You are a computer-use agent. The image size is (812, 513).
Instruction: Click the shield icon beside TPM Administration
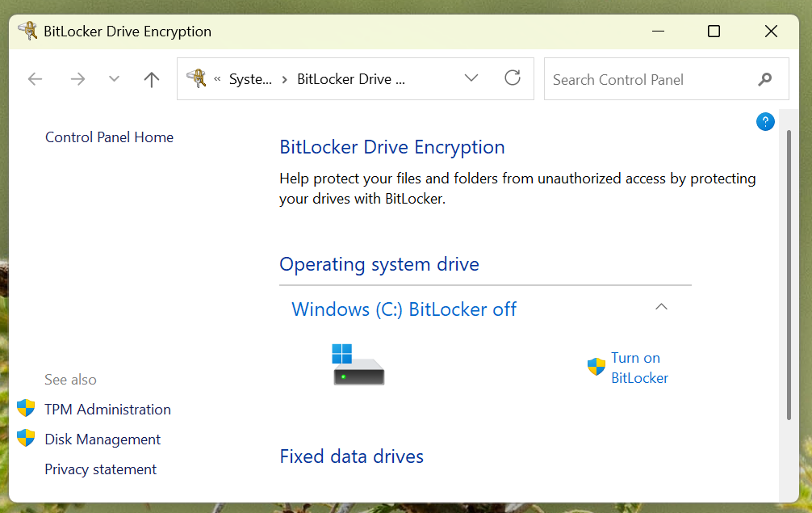pyautogui.click(x=27, y=409)
